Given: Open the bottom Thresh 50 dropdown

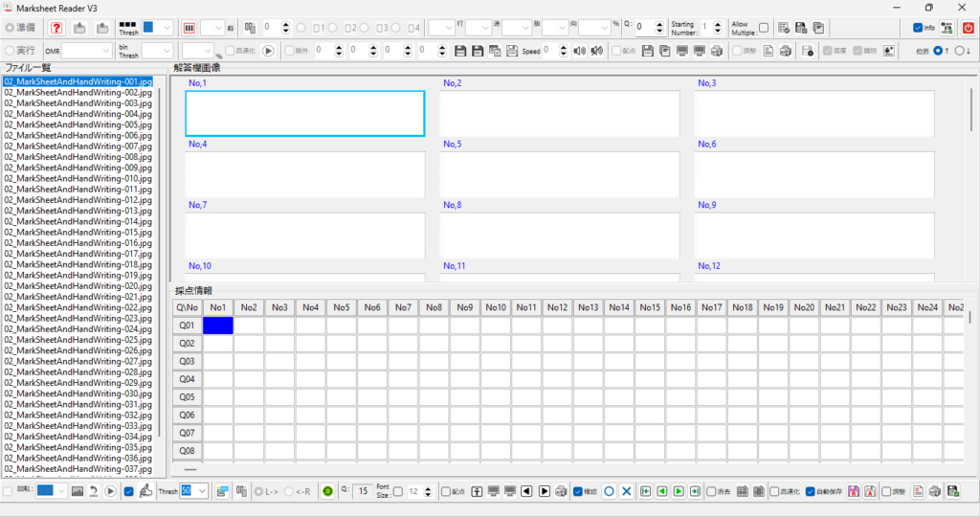Looking at the screenshot, I should (x=194, y=491).
